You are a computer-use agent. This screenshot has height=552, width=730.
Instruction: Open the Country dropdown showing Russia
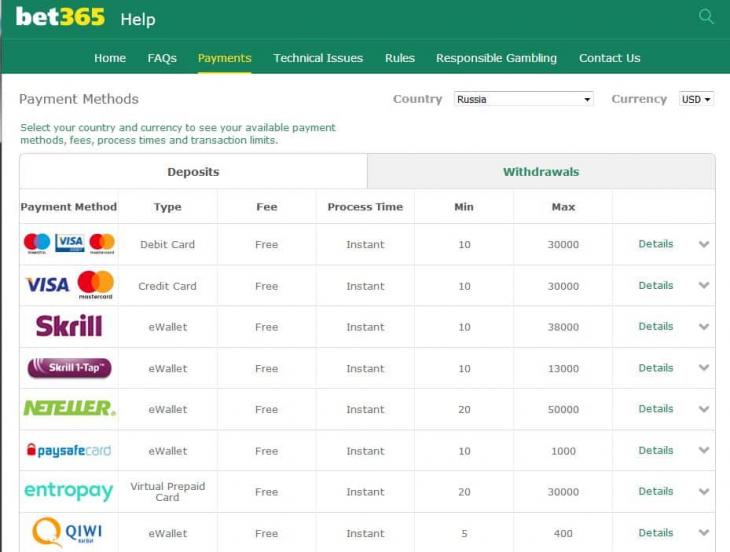(524, 99)
